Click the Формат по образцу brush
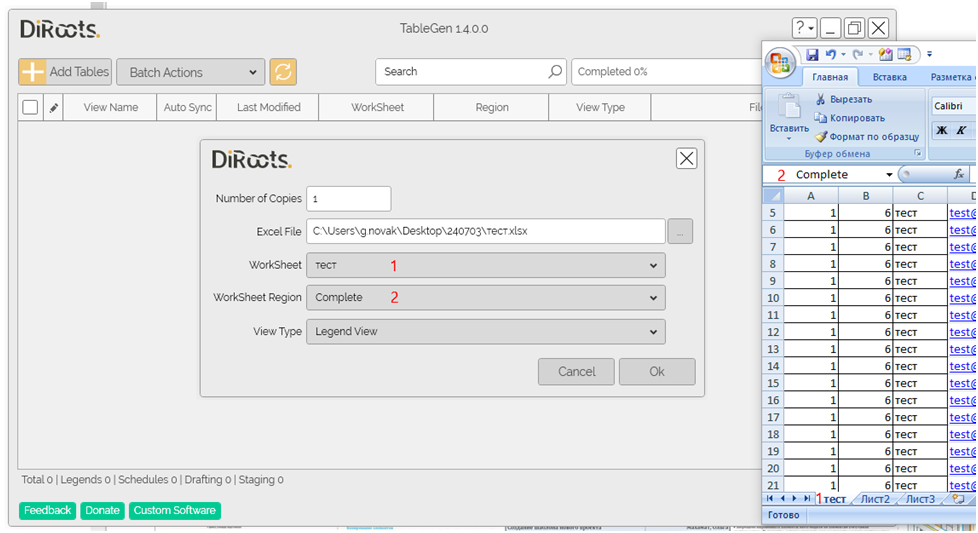The width and height of the screenshot is (978, 533). 821,136
